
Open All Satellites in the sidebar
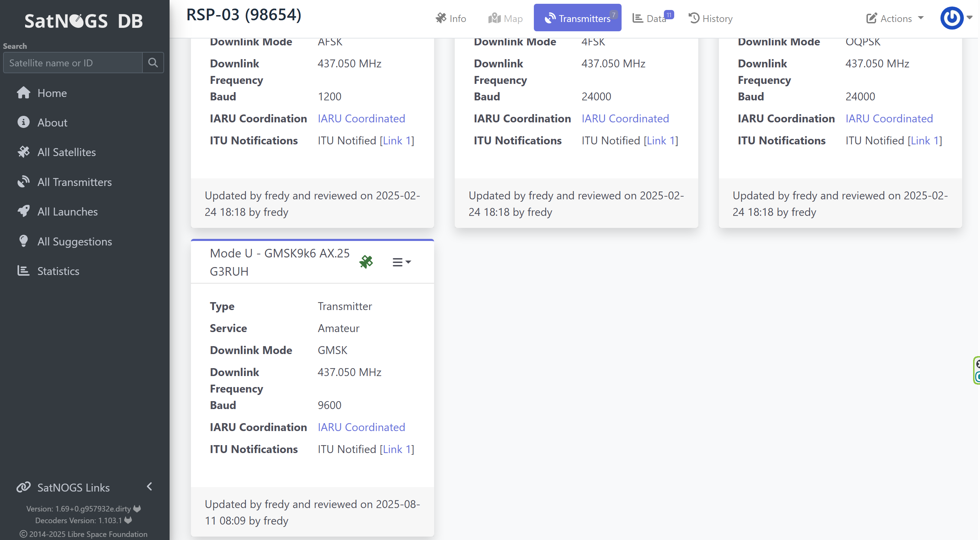point(66,152)
